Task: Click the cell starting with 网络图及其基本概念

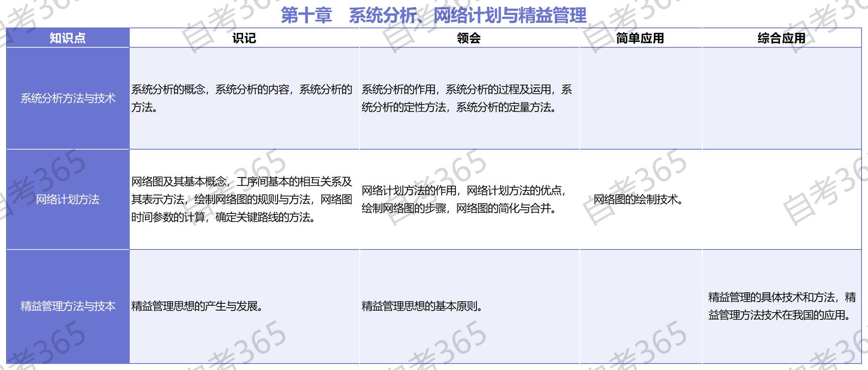Action: click(242, 199)
